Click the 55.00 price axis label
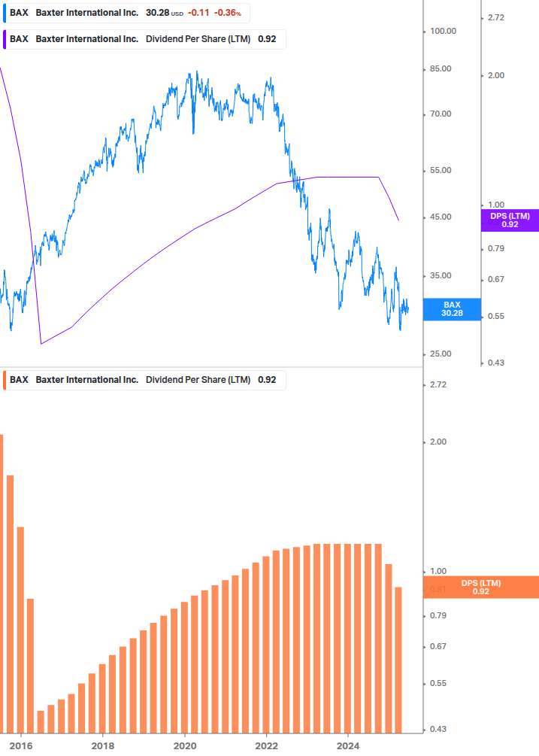Image resolution: width=539 pixels, height=756 pixels. click(441, 170)
